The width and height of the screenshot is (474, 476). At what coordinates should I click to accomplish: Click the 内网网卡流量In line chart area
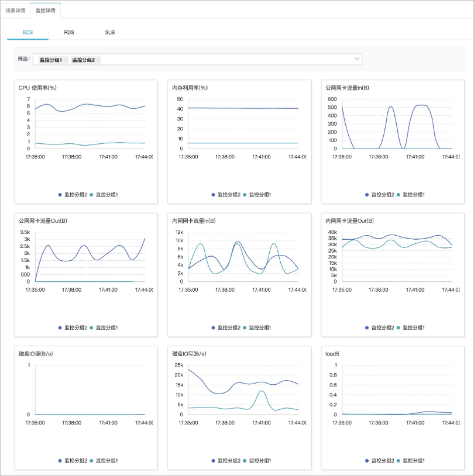click(243, 257)
